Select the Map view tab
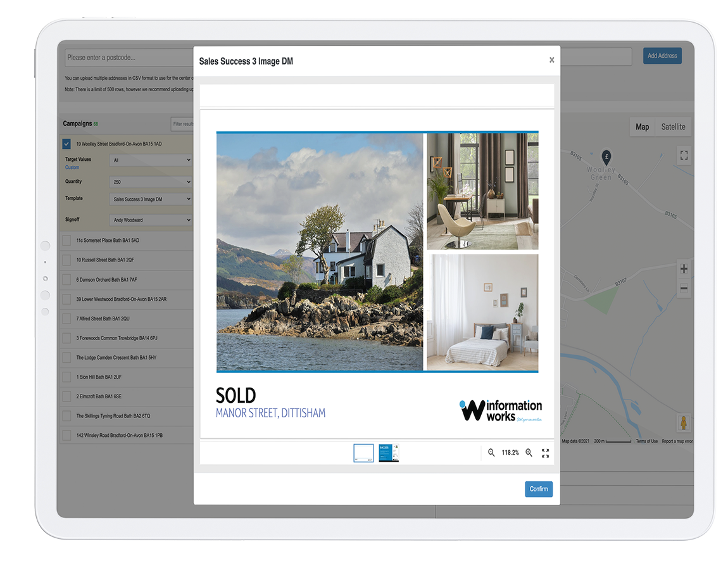 point(642,127)
